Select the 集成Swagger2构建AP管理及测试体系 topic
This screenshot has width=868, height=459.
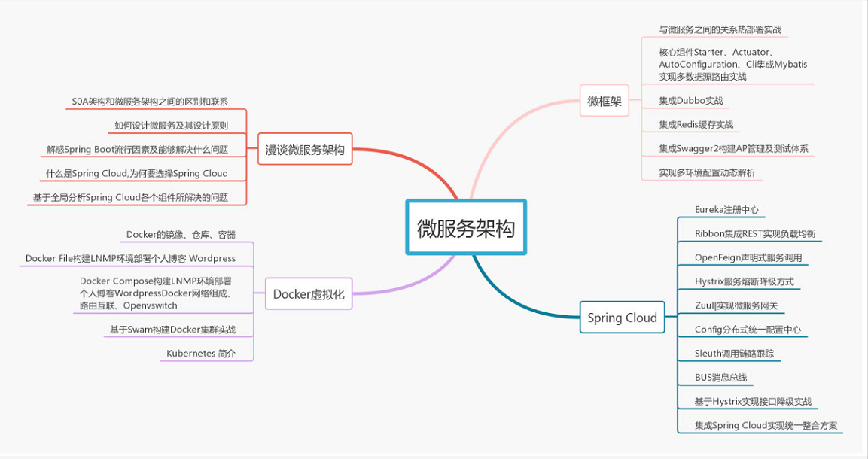coord(735,148)
